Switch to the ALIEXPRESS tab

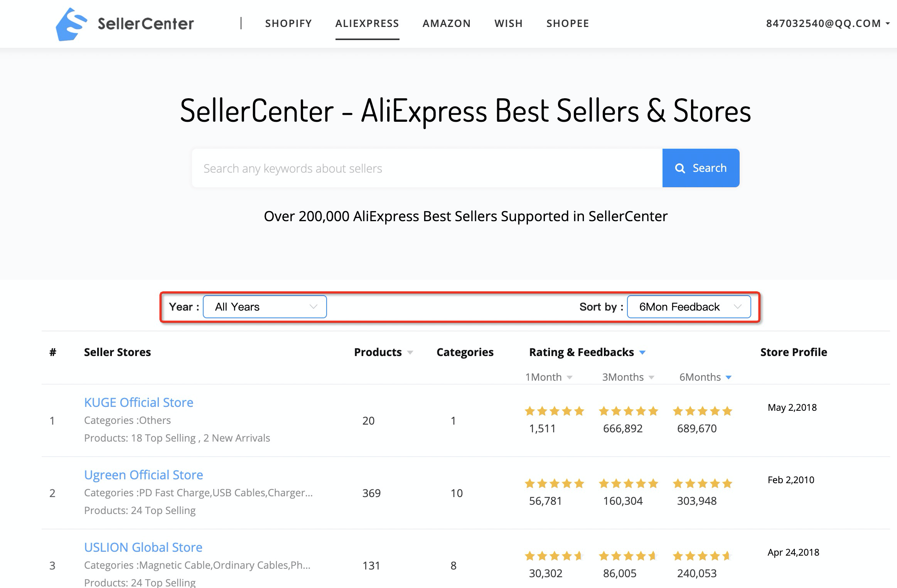coord(367,24)
